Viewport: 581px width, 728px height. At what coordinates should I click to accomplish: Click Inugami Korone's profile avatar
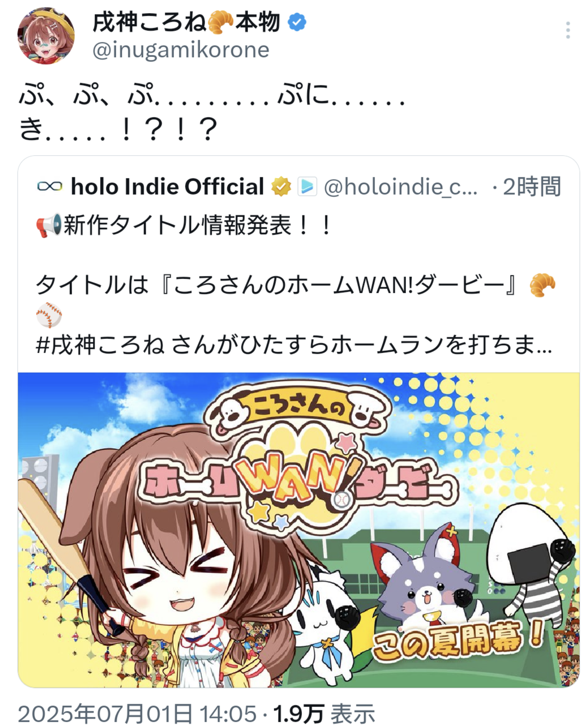click(46, 35)
